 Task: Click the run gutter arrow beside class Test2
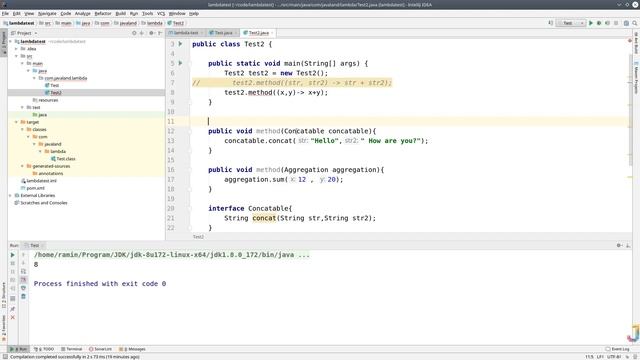click(180, 44)
